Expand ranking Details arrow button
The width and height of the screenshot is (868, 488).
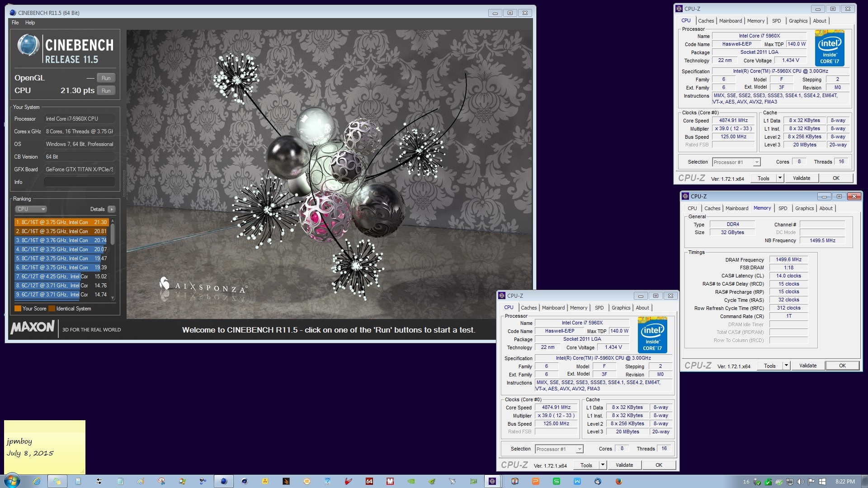(x=112, y=209)
